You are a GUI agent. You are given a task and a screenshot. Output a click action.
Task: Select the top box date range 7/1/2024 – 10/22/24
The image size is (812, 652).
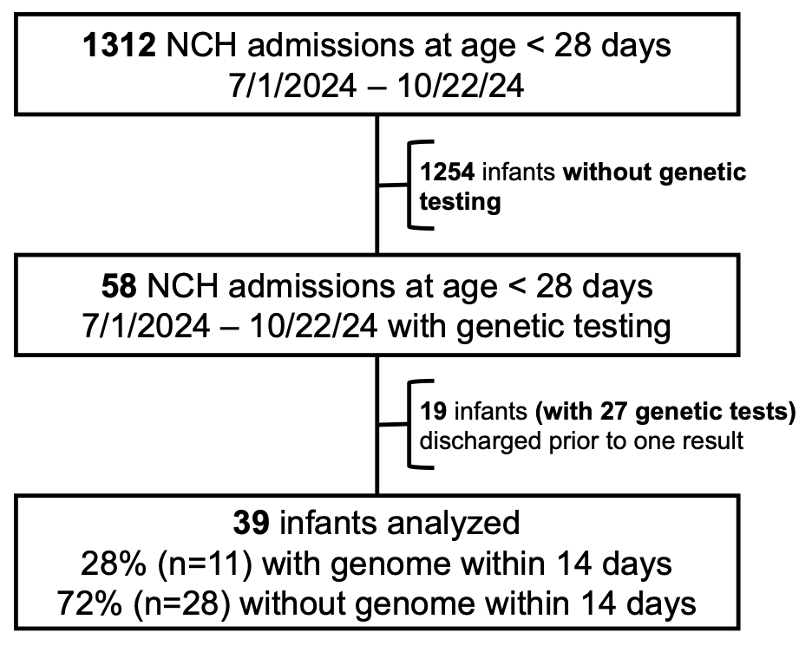tap(377, 85)
